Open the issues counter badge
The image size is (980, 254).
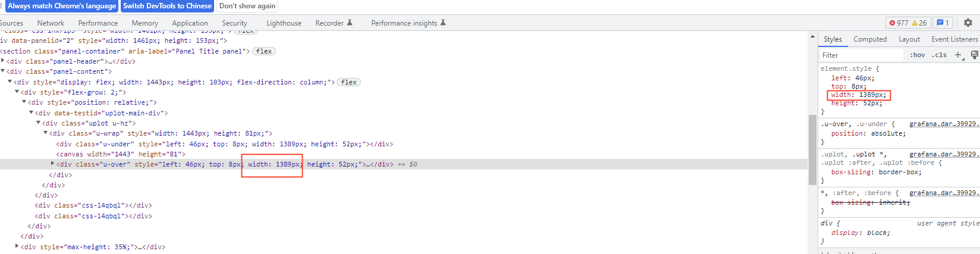(943, 23)
